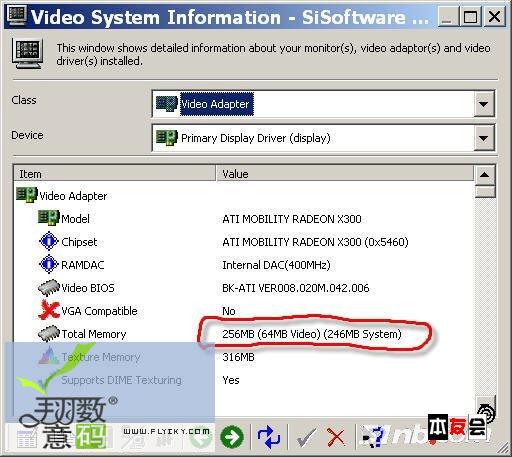Click the VGA Compatible value No
This screenshot has width=512, height=457.
[x=229, y=311]
